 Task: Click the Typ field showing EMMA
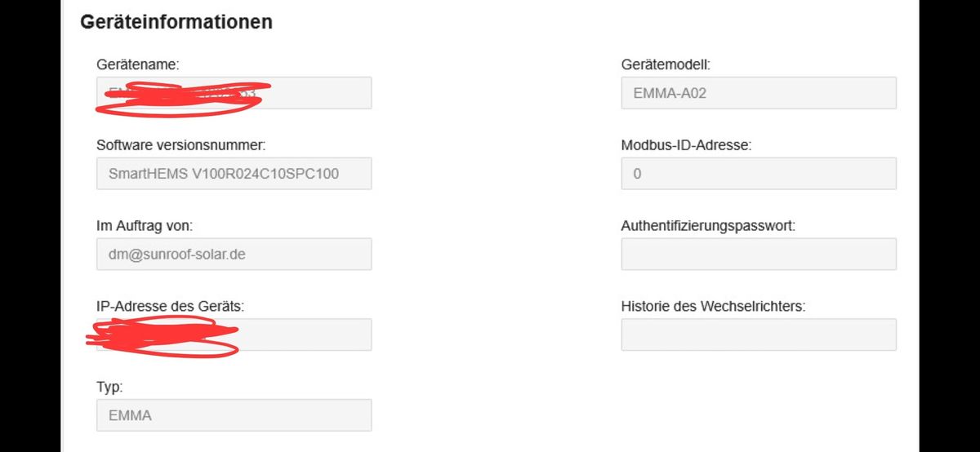pos(234,415)
